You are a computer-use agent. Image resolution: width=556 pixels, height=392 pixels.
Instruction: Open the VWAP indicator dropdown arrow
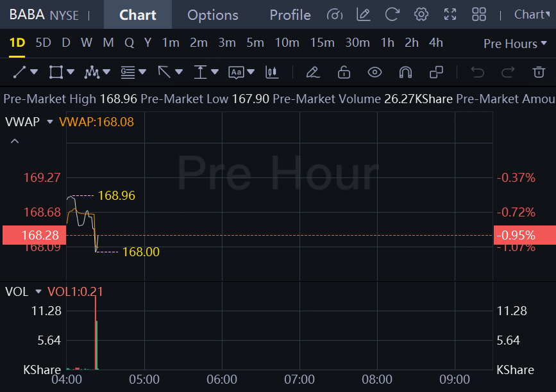(49, 121)
